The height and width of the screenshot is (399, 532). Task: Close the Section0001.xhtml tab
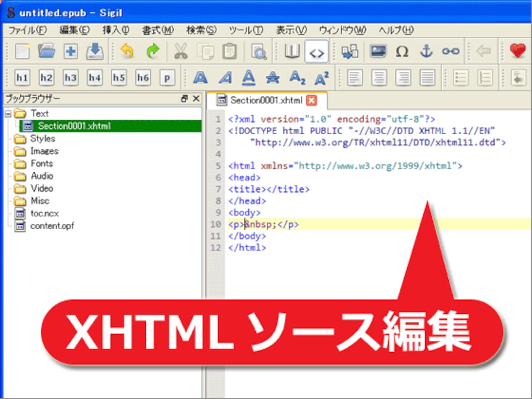[x=312, y=101]
